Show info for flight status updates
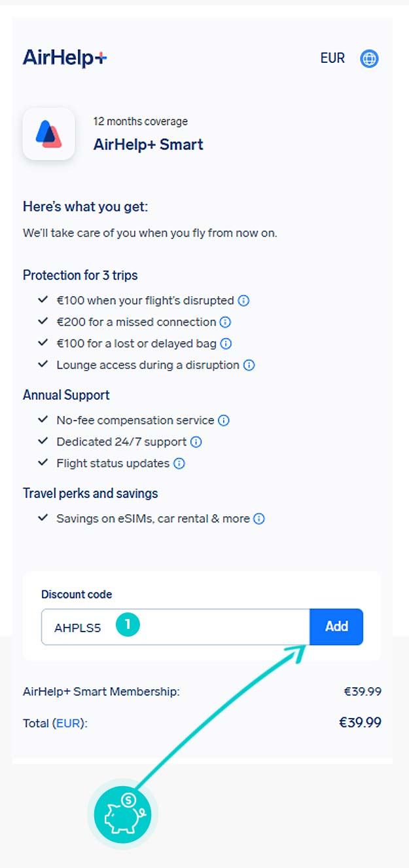Screen dimensions: 409x868 (x=179, y=464)
